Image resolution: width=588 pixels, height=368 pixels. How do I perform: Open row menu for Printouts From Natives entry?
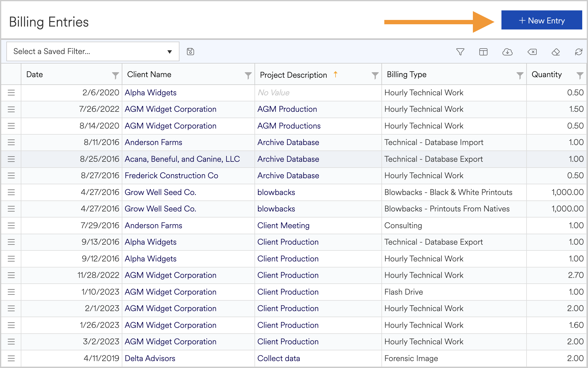[x=11, y=209]
